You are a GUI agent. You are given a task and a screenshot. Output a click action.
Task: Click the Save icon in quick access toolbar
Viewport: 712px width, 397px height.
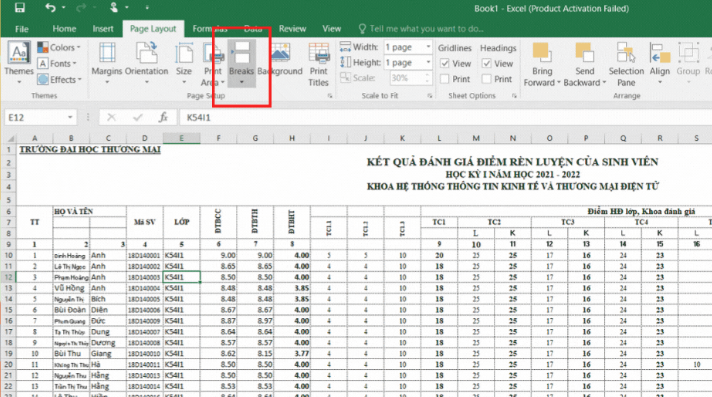[20, 8]
